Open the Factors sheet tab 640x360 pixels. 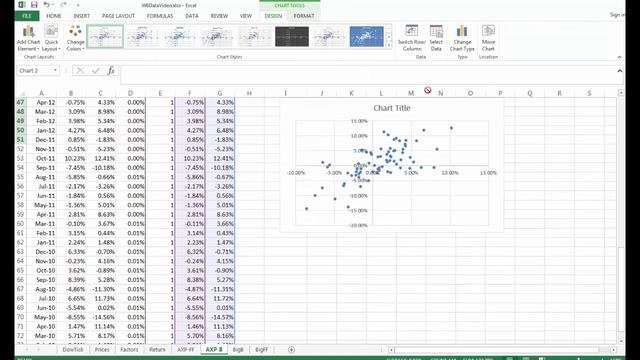(129, 349)
